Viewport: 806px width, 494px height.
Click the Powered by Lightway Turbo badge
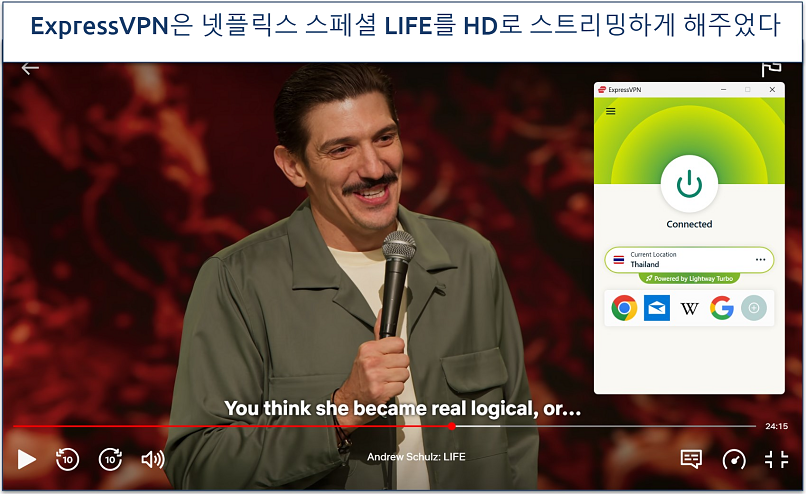(689, 279)
